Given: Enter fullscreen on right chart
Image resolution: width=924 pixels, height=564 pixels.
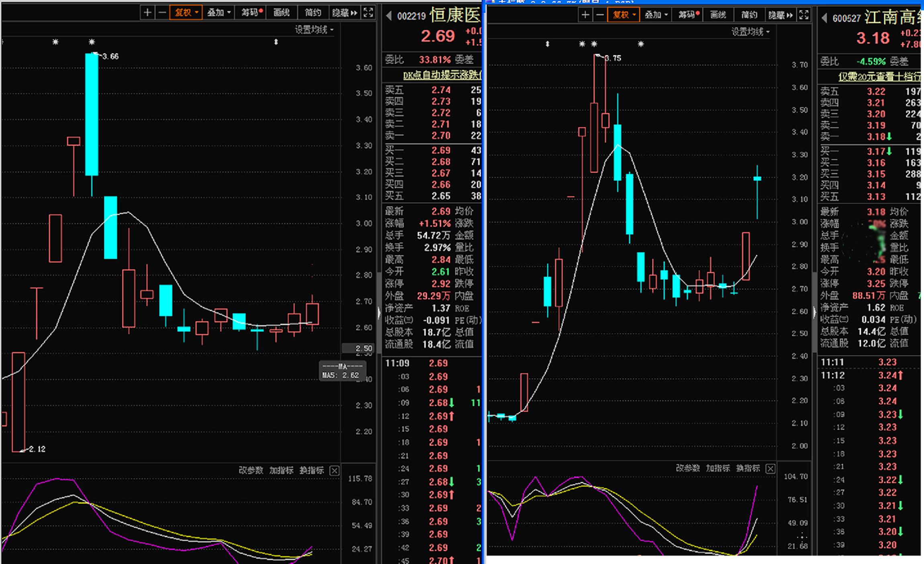Looking at the screenshot, I should click(x=804, y=15).
